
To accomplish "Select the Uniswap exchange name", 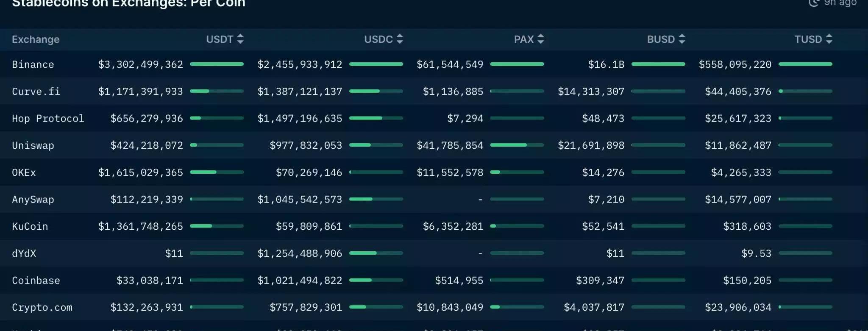I will (33, 146).
